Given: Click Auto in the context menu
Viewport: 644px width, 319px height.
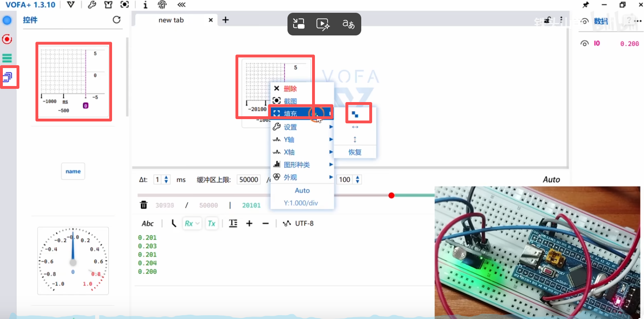Looking at the screenshot, I should point(302,190).
